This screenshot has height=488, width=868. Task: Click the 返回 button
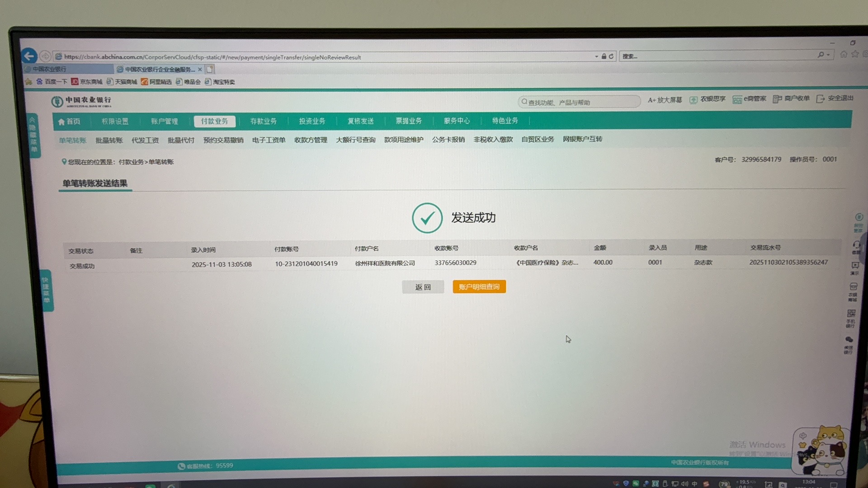click(x=423, y=287)
